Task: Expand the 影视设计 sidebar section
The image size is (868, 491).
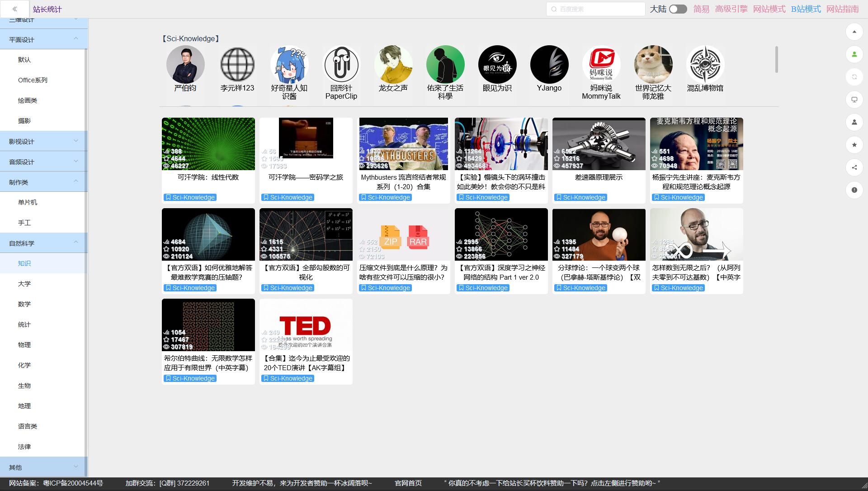Action: (x=43, y=141)
